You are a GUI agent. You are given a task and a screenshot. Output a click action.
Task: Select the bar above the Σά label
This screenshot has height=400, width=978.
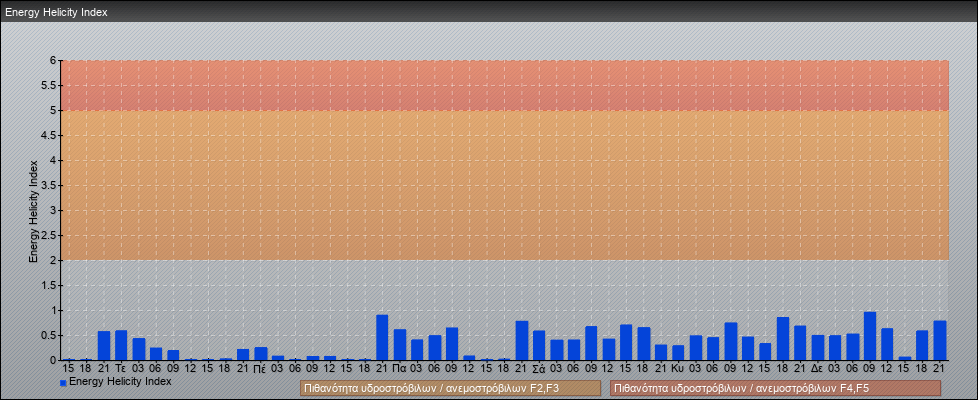539,345
